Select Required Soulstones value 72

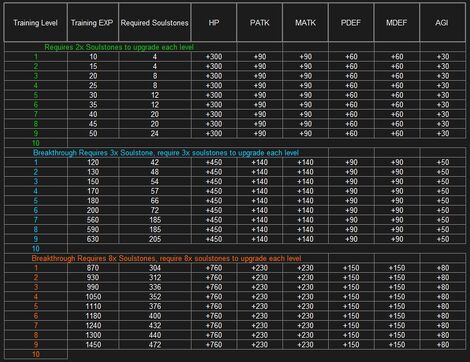coord(155,210)
